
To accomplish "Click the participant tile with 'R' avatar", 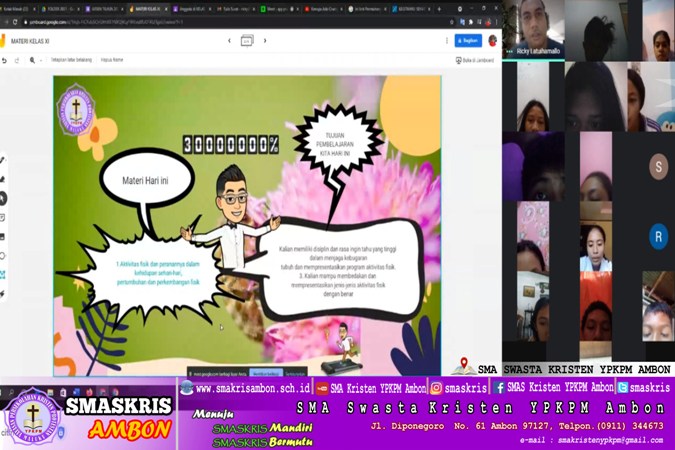I will 658,236.
